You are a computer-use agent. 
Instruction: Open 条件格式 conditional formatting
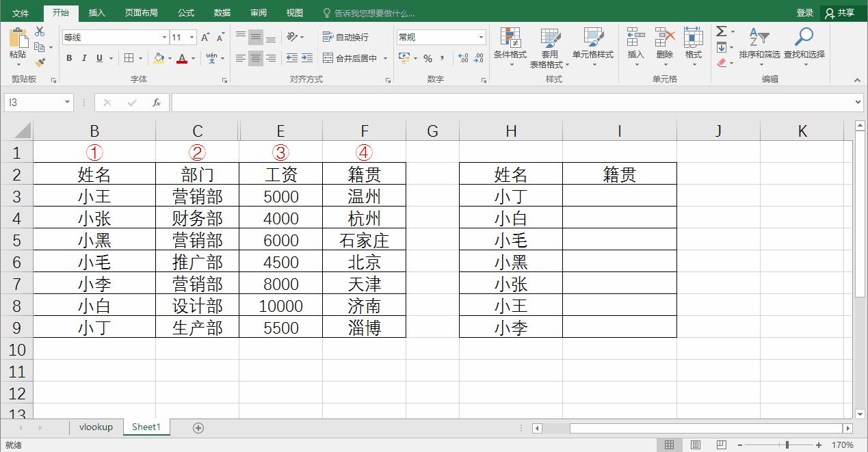tap(510, 46)
